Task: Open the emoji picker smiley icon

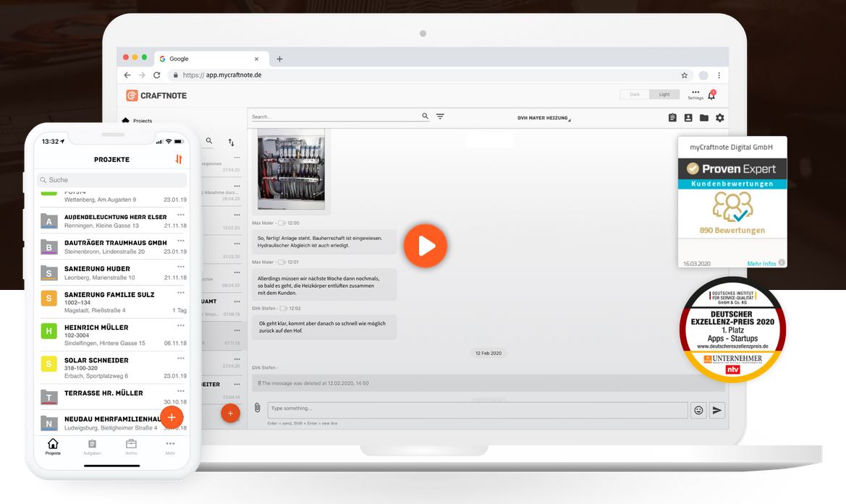Action: [x=698, y=410]
